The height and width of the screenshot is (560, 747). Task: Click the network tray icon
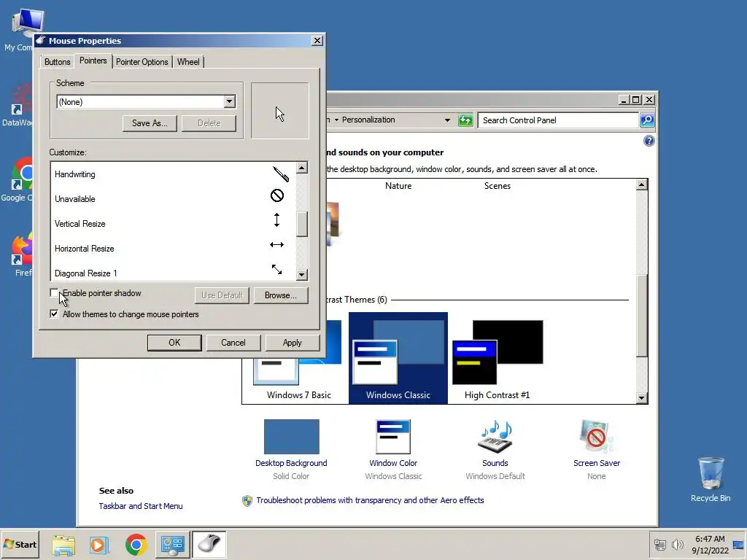click(659, 545)
